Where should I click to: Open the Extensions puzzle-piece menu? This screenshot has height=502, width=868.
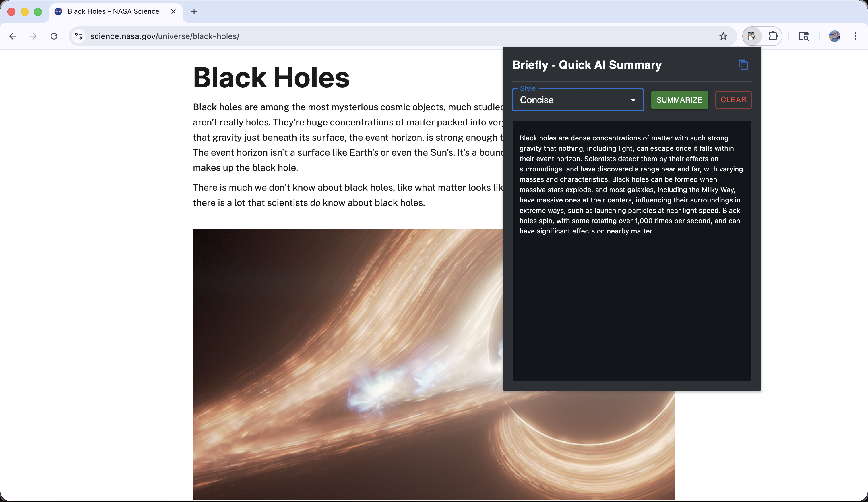click(x=773, y=36)
